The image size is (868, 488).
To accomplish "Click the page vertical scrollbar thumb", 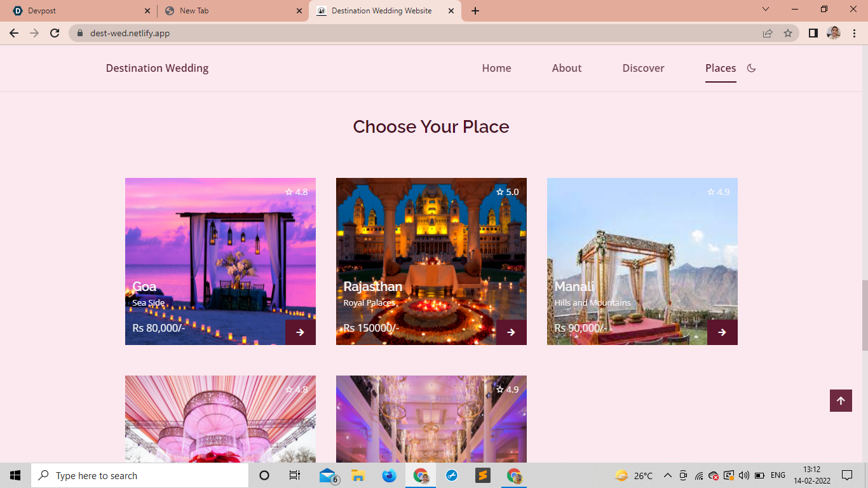I will (865, 315).
